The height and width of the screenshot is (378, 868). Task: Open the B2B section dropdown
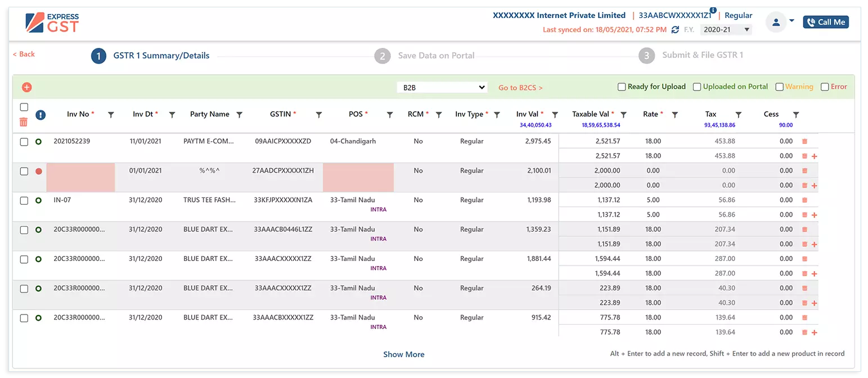(x=442, y=87)
